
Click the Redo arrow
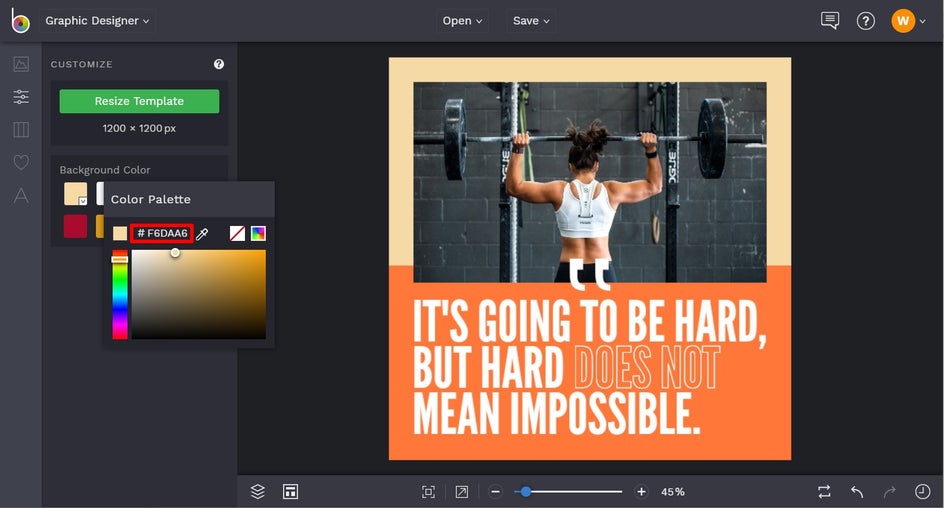(890, 492)
